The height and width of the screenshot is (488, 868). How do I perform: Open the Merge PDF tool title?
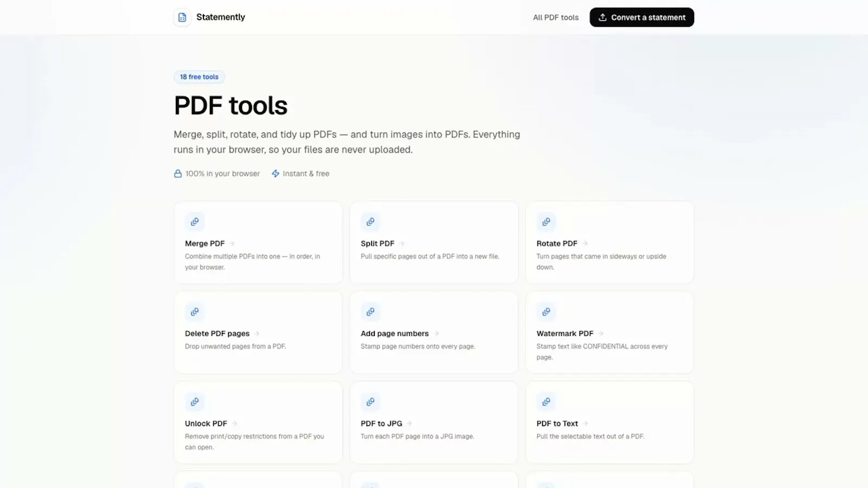(x=205, y=243)
